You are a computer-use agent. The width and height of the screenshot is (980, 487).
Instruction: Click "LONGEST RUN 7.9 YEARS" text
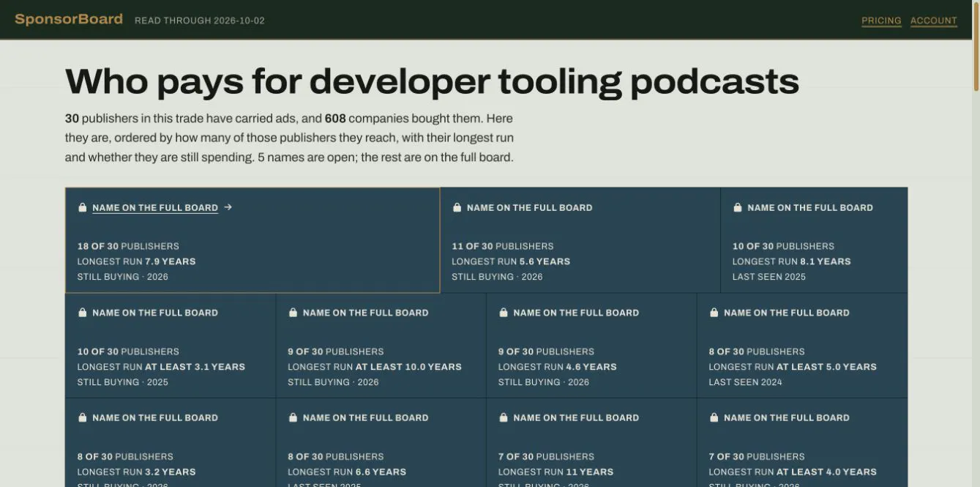pos(137,261)
